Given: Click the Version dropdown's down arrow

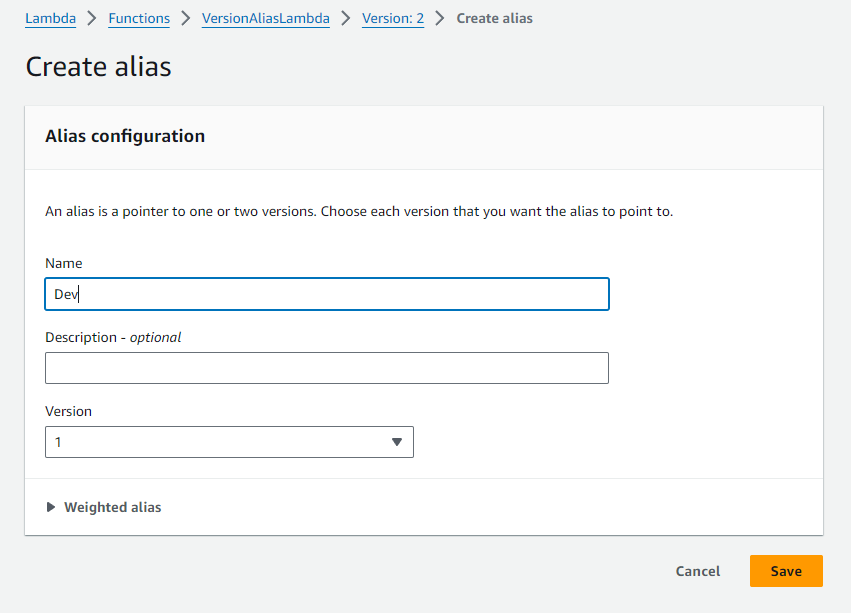Looking at the screenshot, I should click(396, 442).
